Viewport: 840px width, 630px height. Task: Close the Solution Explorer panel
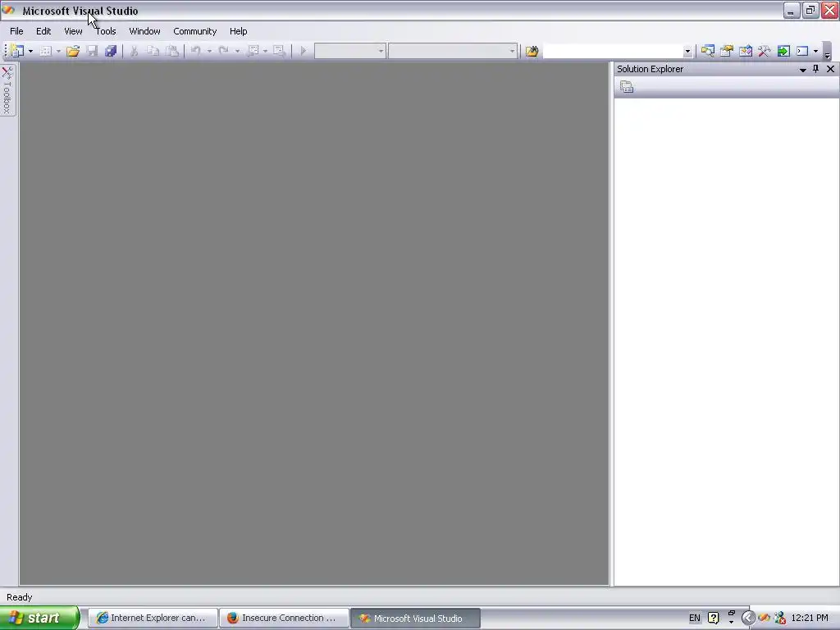coord(830,69)
